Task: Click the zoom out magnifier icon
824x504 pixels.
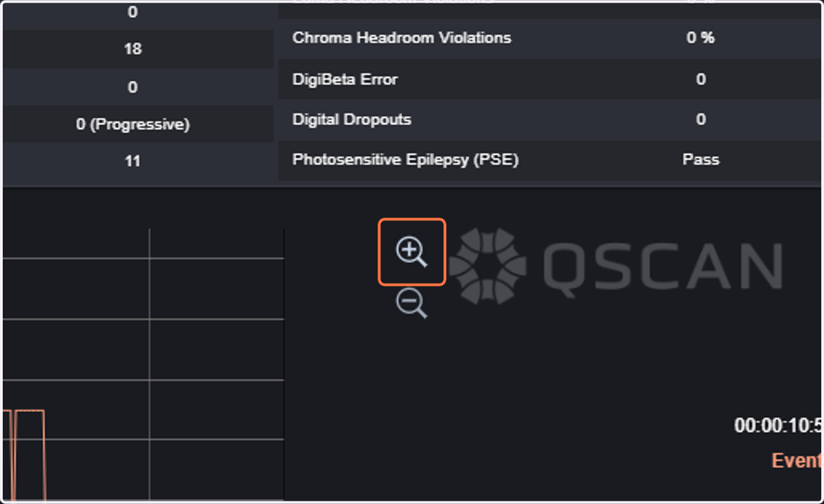Action: tap(411, 303)
